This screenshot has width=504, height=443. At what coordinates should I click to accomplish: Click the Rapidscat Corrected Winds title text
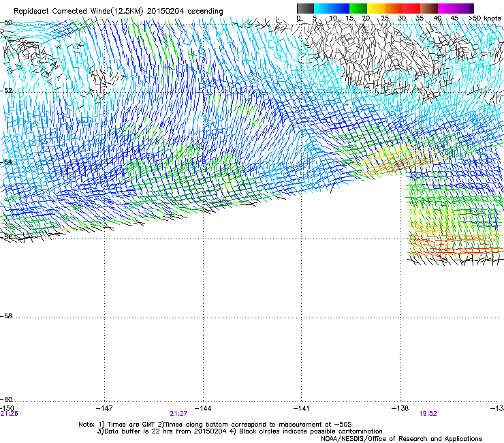point(119,11)
